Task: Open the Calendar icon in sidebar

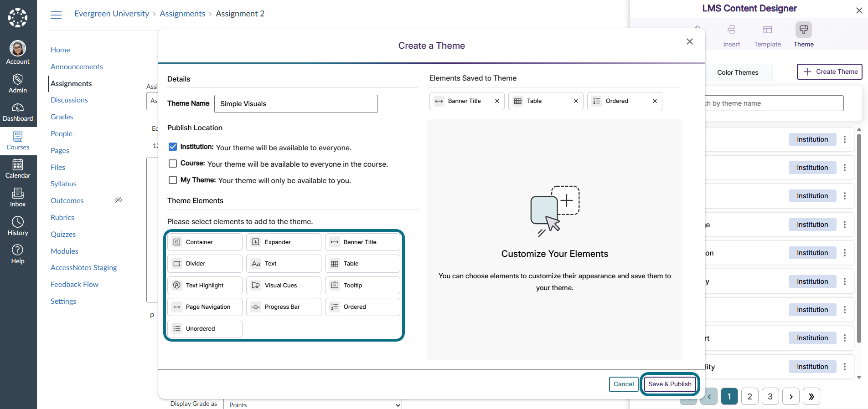Action: click(x=18, y=169)
